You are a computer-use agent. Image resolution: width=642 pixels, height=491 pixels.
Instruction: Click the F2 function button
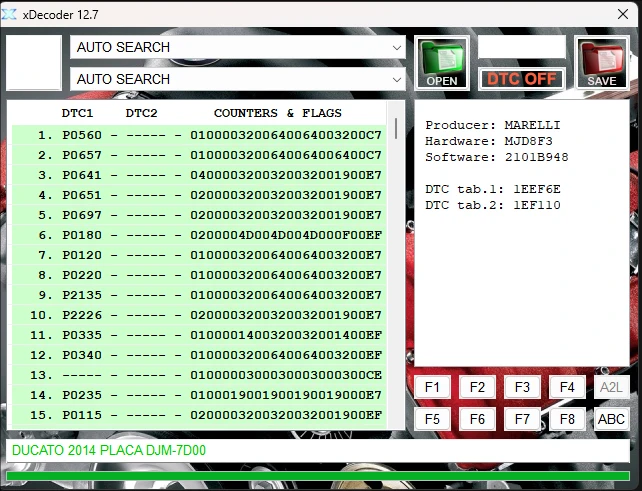coord(477,387)
